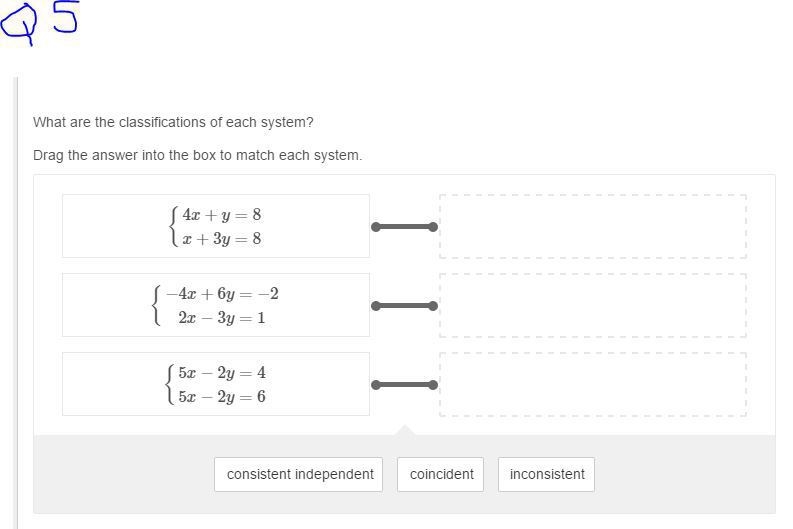Click the small pointer triangle above the answer tray

pyautogui.click(x=405, y=430)
